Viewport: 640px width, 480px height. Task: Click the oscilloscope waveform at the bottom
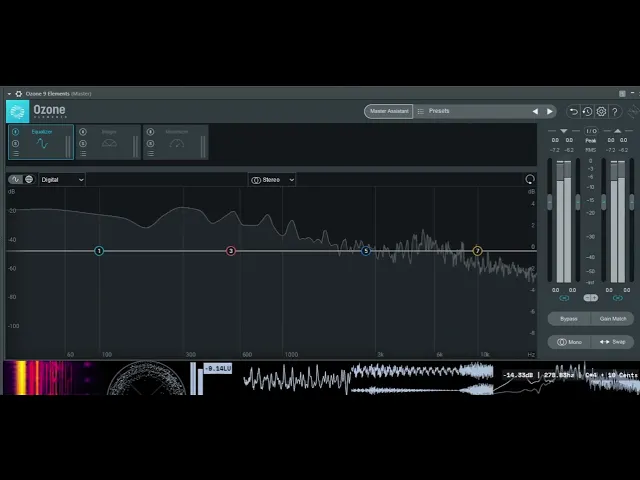click(x=297, y=378)
